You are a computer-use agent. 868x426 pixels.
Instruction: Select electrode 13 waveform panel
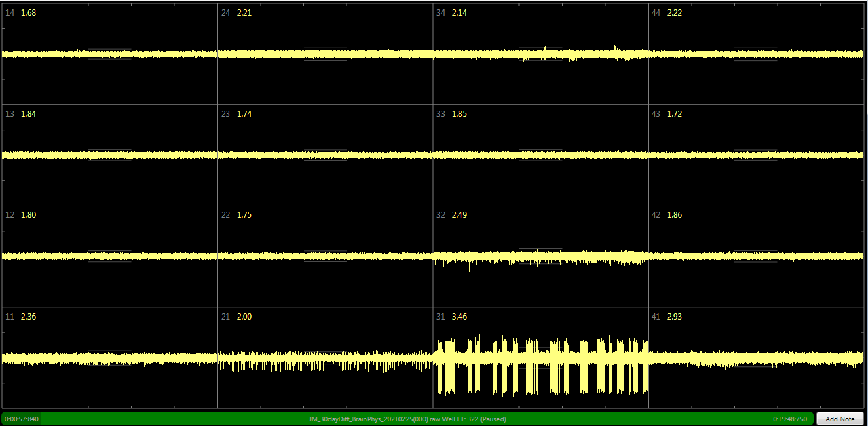[109, 155]
